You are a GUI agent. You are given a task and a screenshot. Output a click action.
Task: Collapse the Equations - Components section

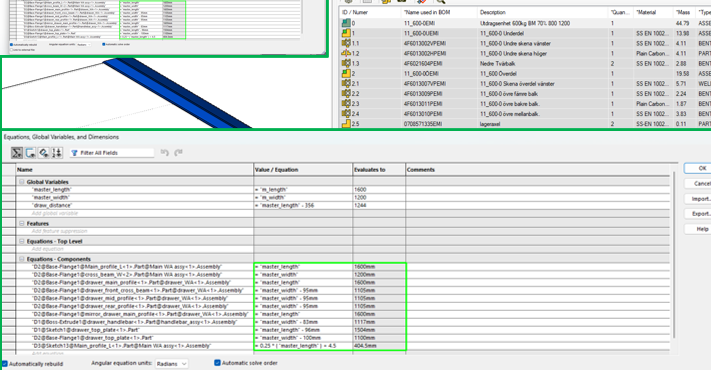pos(21,259)
